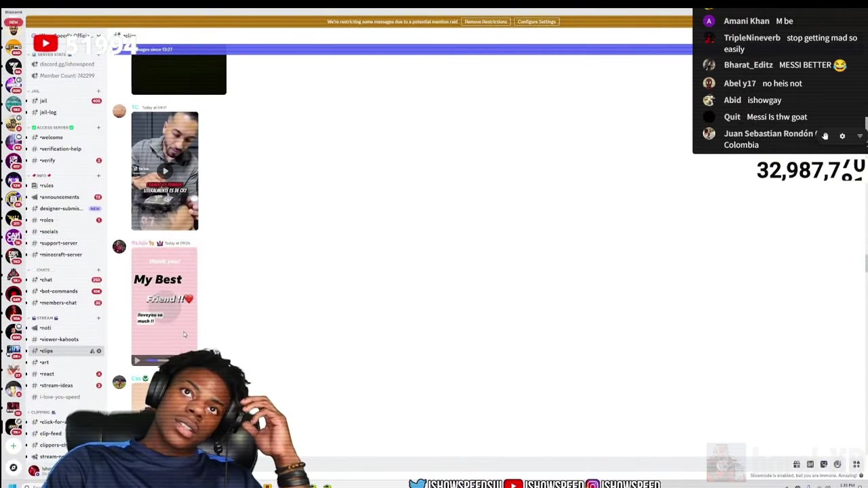Click the Add a Server plus icon
The image size is (868, 488).
pyautogui.click(x=13, y=445)
